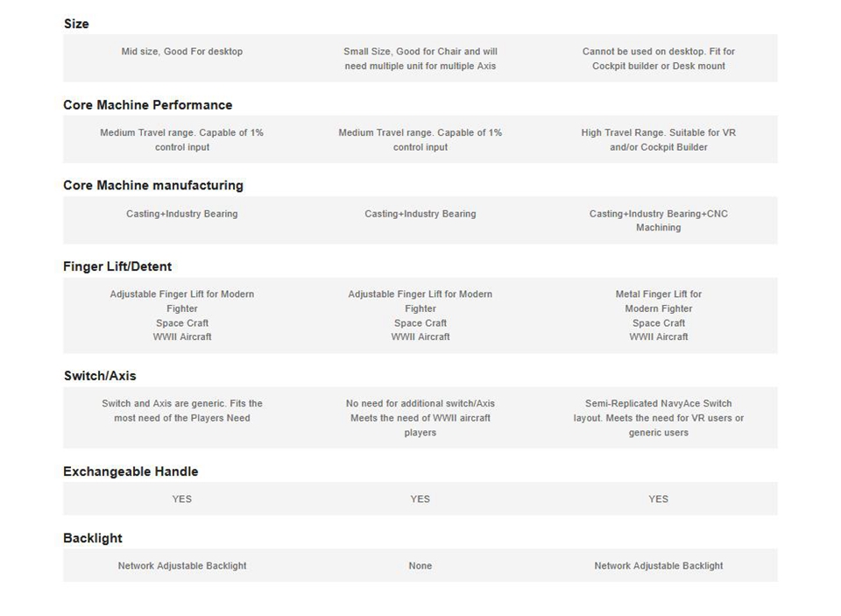The width and height of the screenshot is (841, 616).
Task: Click the "Semi-Replicated NavyAce Switch" description
Action: pos(659,418)
